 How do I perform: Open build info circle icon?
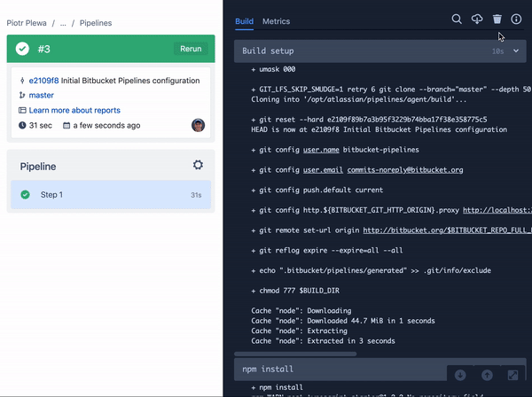click(517, 19)
